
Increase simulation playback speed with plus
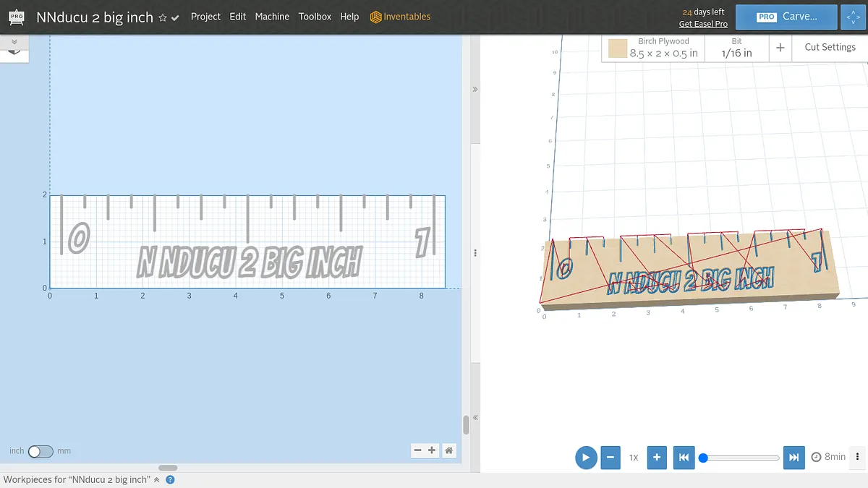tap(656, 457)
